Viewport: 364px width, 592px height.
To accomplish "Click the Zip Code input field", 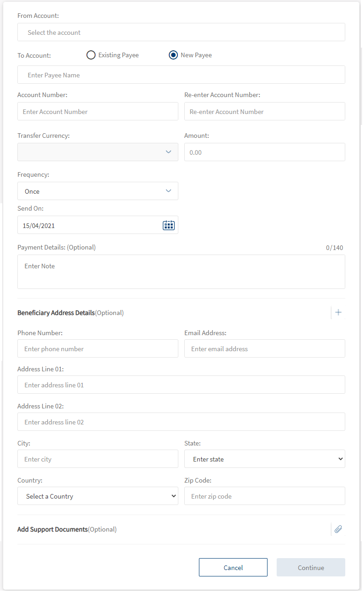I will point(264,496).
